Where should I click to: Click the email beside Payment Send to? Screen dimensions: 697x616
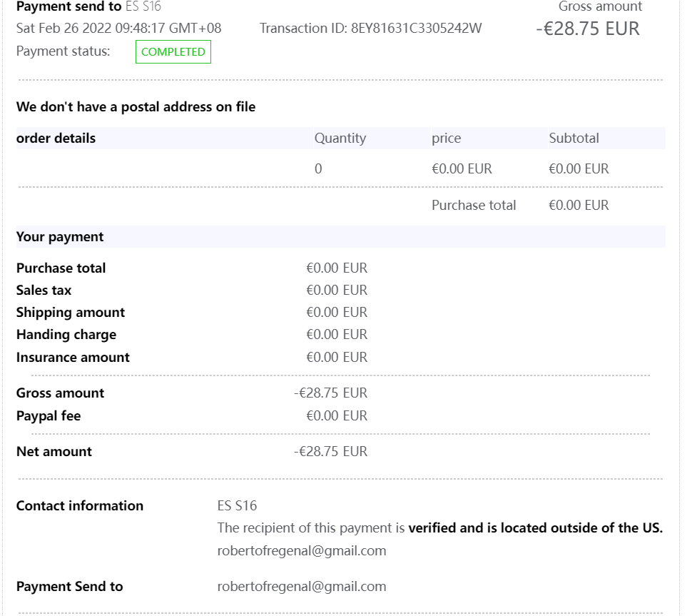(x=301, y=586)
